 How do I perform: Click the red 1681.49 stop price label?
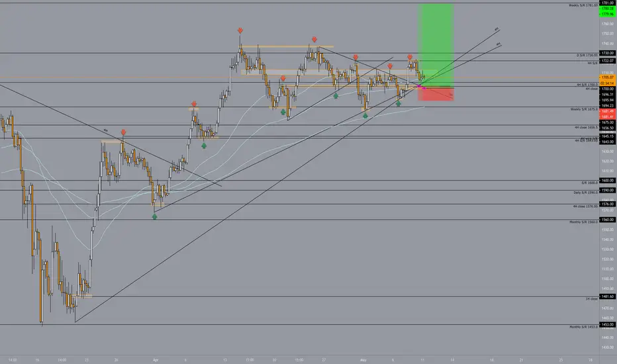click(x=608, y=111)
